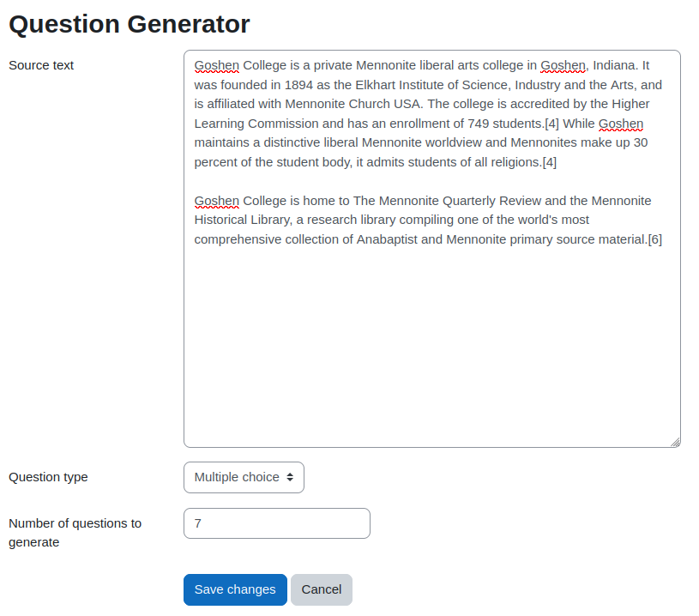Click the empty area at the bottom of the Source text box
Viewport: 699px width, 616px height.
pos(431,360)
